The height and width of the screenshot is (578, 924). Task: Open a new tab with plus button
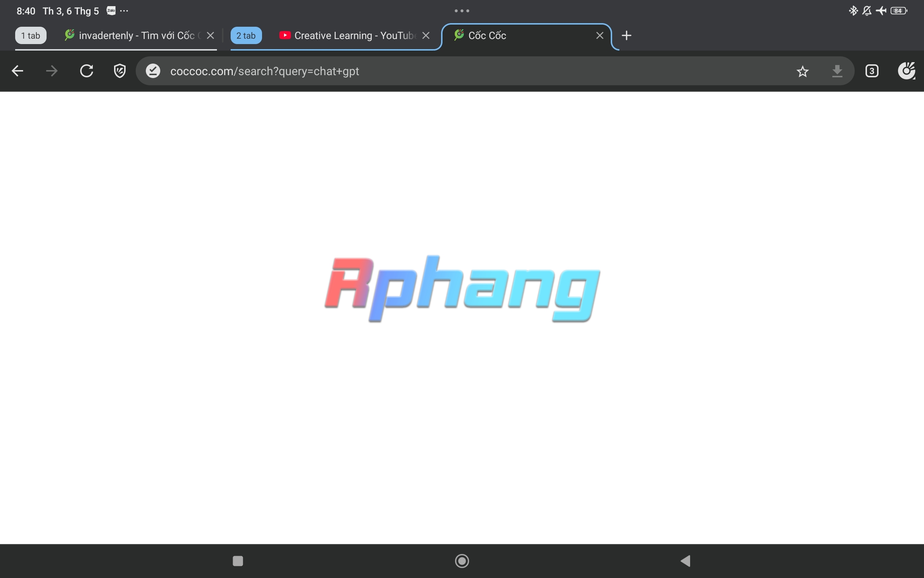pos(627,35)
